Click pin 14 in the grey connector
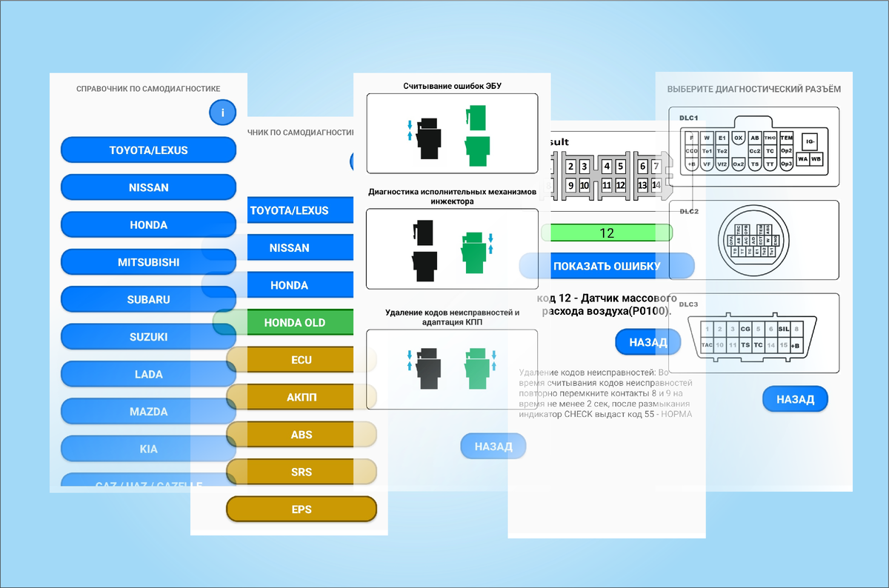889x588 pixels. 656,185
